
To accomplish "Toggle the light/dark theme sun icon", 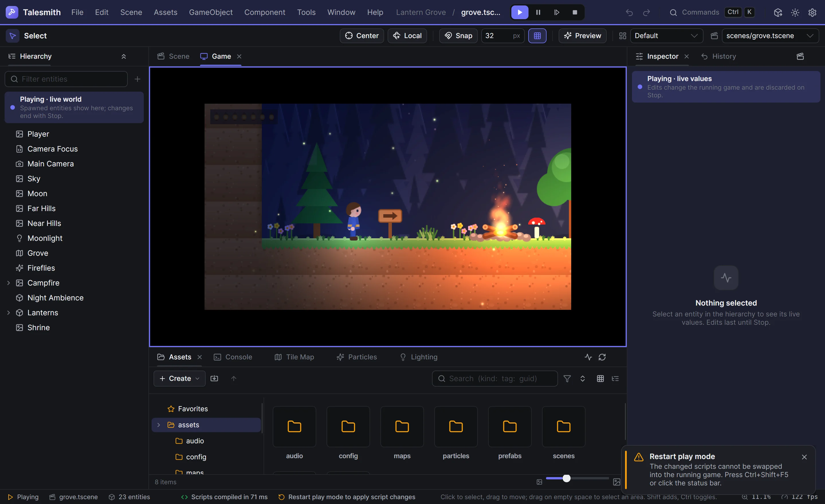I will (x=795, y=12).
